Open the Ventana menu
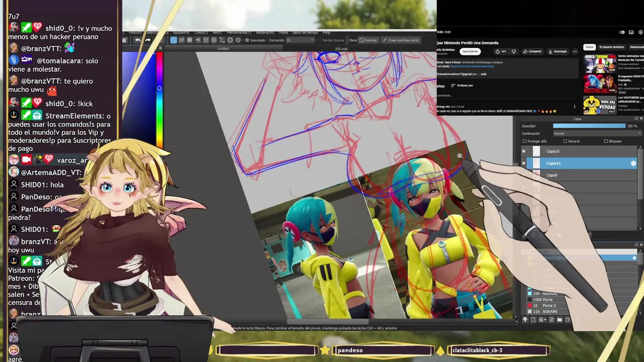The height and width of the screenshot is (362, 644). pos(265,33)
